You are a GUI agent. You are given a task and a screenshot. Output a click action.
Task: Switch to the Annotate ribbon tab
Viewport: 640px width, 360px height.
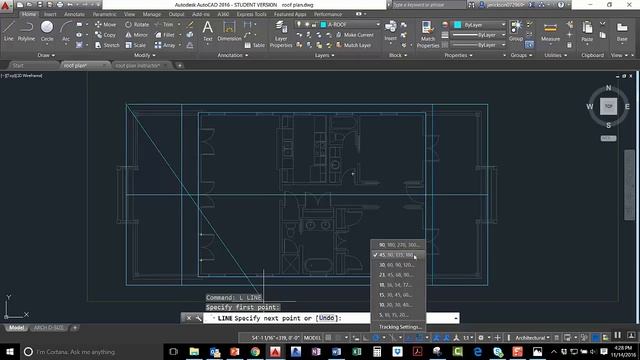[x=74, y=14]
